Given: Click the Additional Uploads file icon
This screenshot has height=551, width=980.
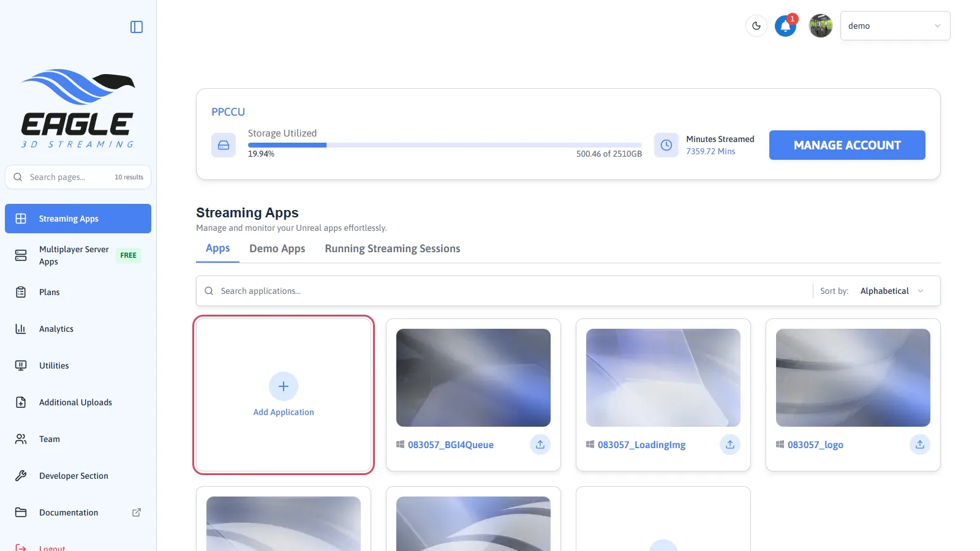Looking at the screenshot, I should tap(21, 402).
